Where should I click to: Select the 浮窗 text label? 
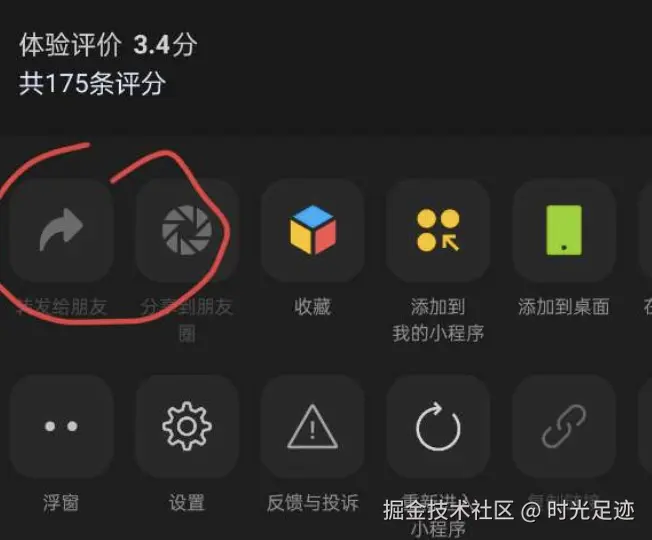[x=61, y=502]
